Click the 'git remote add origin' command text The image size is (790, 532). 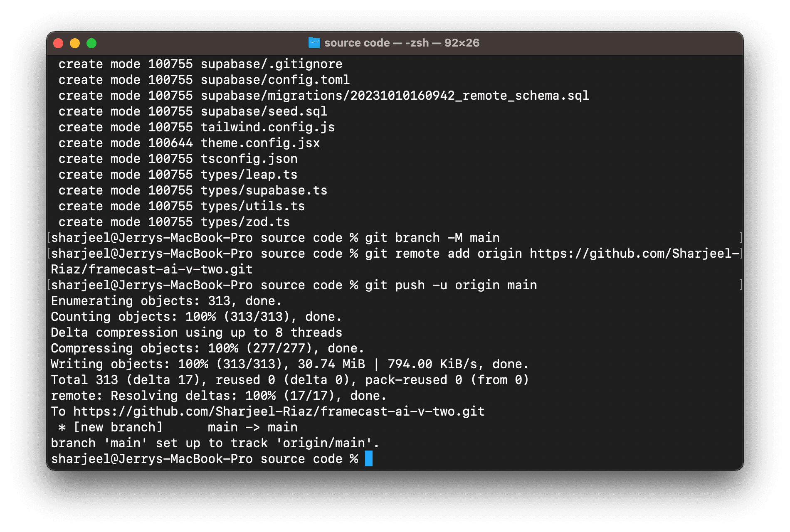point(443,254)
